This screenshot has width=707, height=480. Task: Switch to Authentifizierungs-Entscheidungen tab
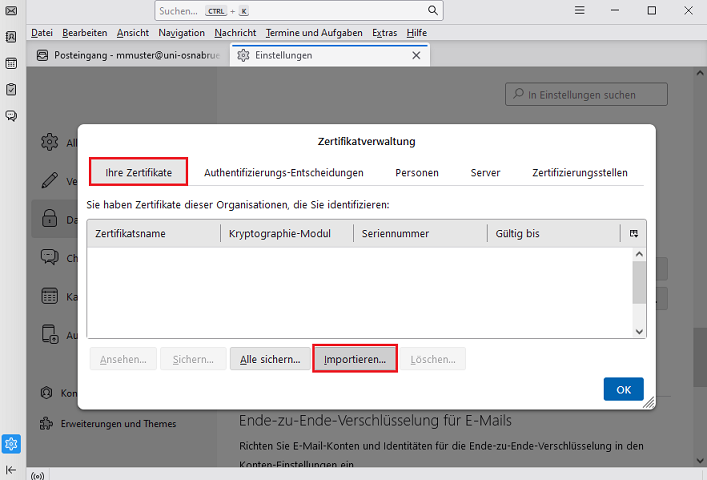tap(283, 173)
